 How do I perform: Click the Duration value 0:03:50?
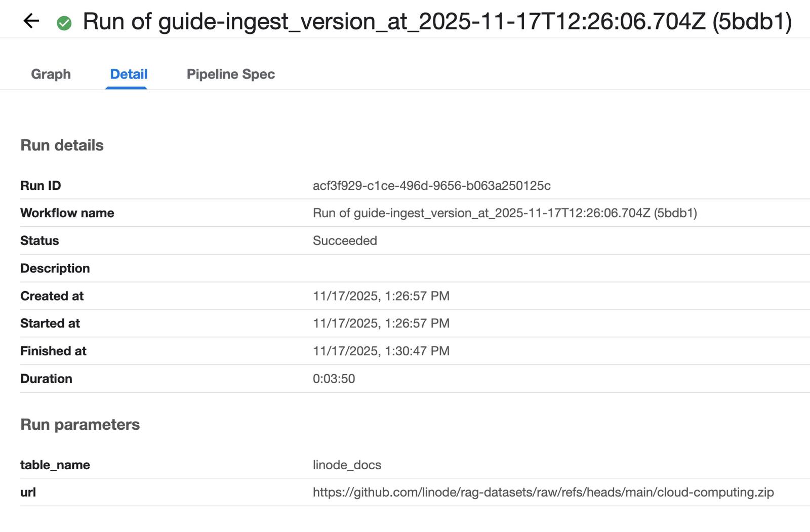334,379
